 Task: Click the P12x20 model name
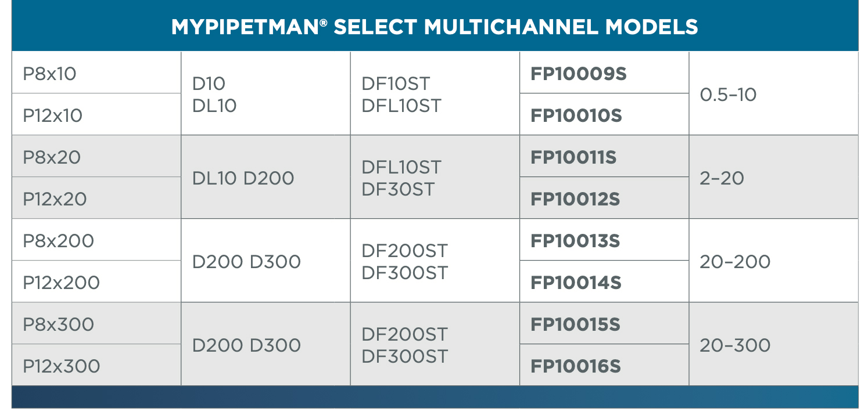pyautogui.click(x=55, y=199)
